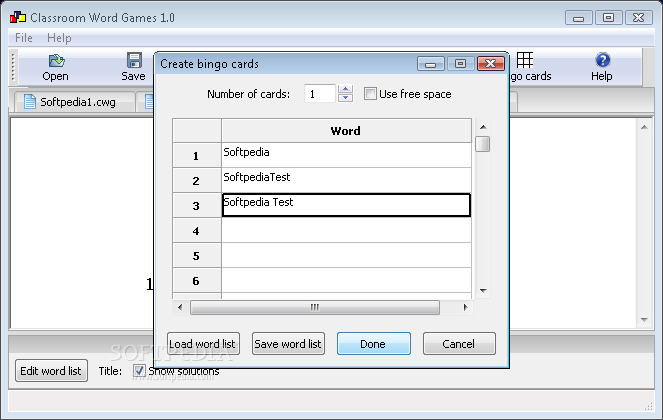
Task: Click the Open toolbar icon
Action: point(56,60)
